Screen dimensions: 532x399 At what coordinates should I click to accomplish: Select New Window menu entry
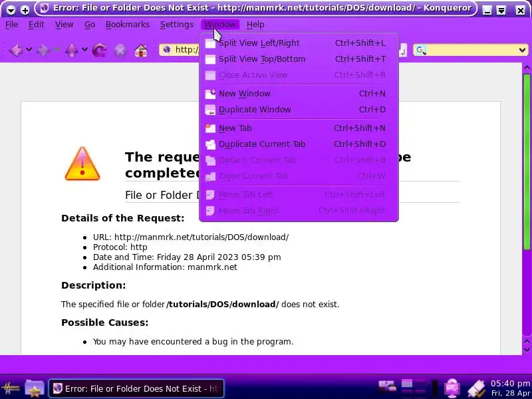[299, 94]
